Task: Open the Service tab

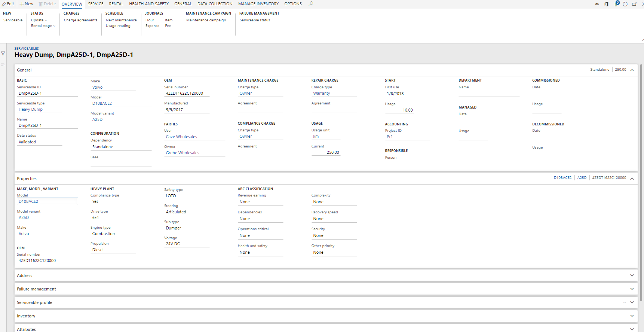Action: pyautogui.click(x=96, y=4)
